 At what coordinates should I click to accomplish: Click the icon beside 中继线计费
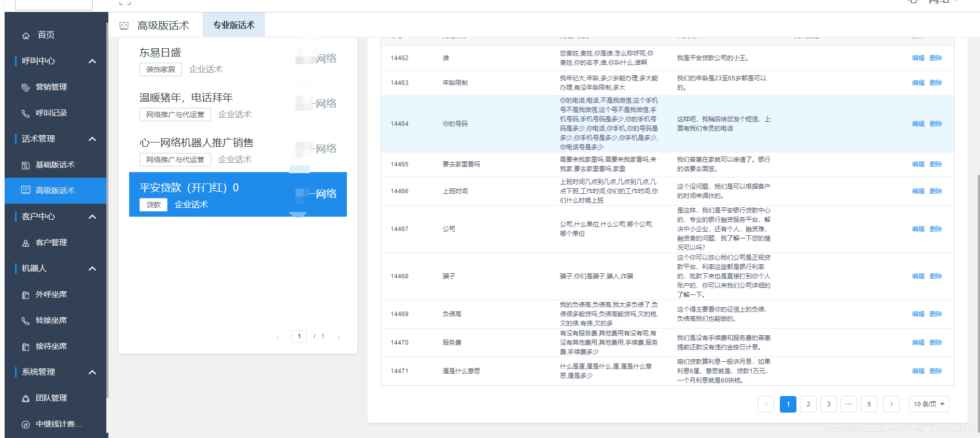(25, 424)
